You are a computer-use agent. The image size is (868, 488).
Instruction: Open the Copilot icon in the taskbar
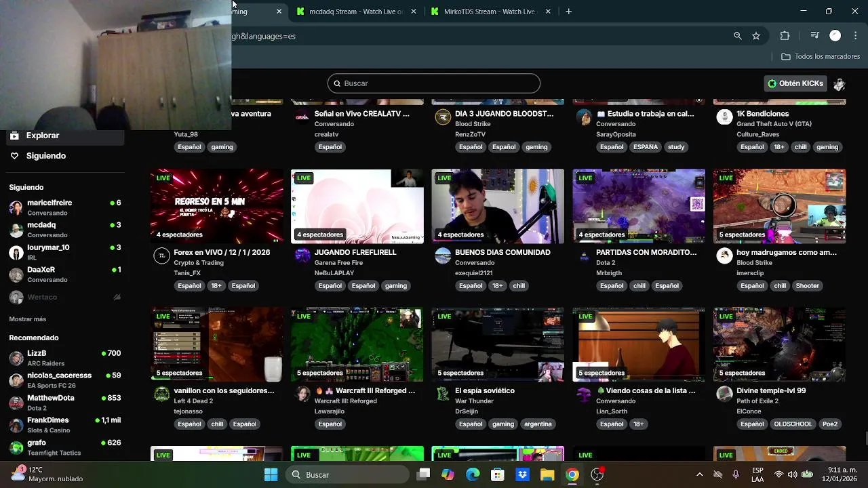point(448,475)
